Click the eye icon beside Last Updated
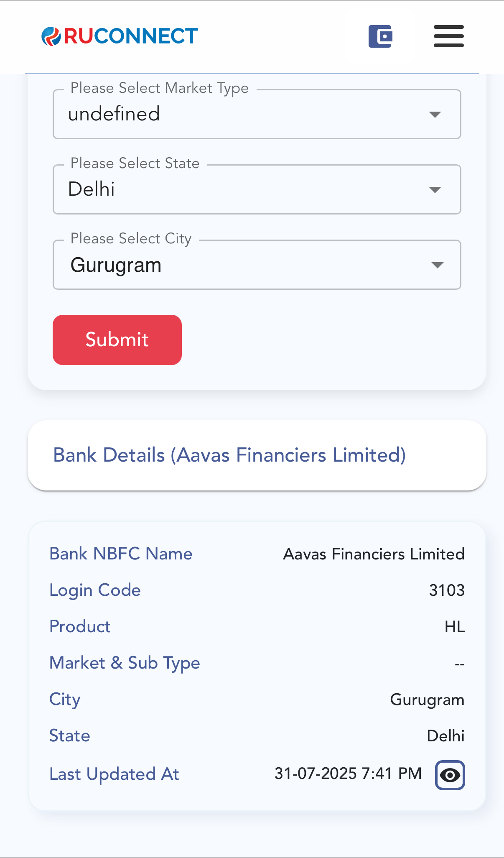The width and height of the screenshot is (504, 858). point(450,775)
